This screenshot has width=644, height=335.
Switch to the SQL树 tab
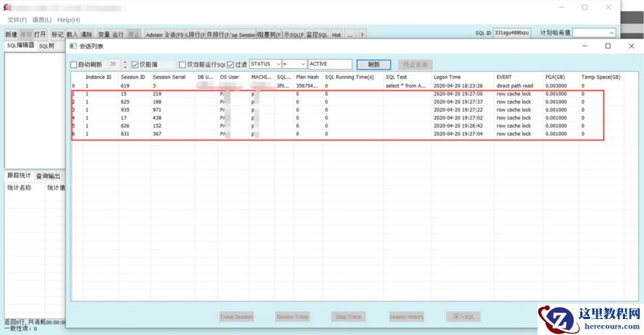point(46,46)
